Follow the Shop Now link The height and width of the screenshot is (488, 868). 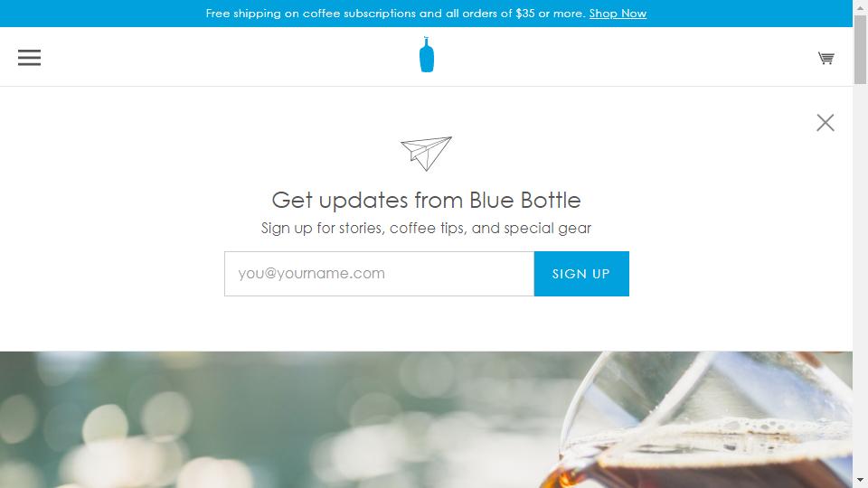[618, 14]
